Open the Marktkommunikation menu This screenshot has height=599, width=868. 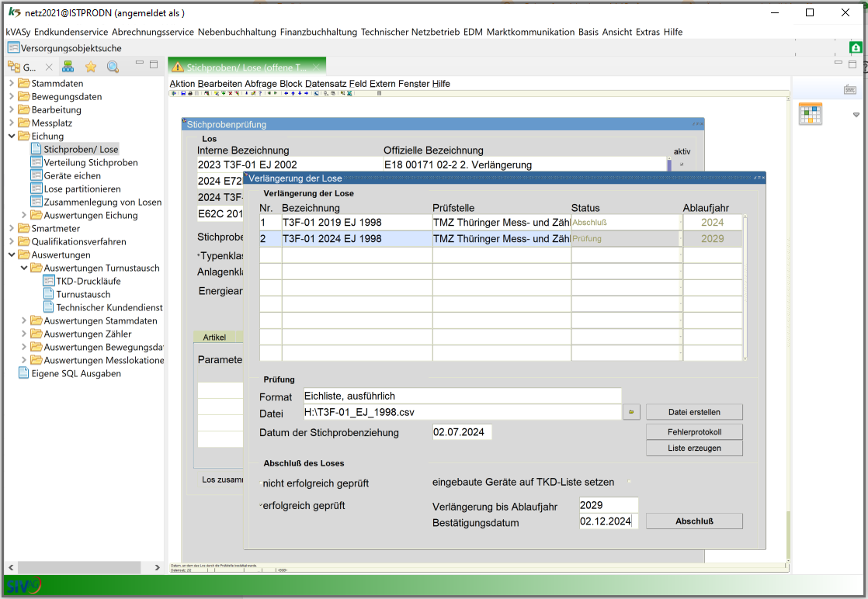click(530, 32)
